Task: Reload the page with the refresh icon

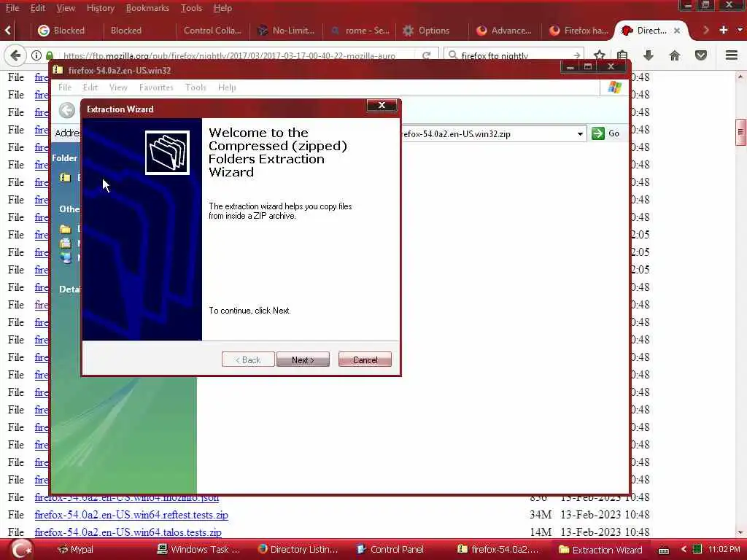Action: pos(426,55)
